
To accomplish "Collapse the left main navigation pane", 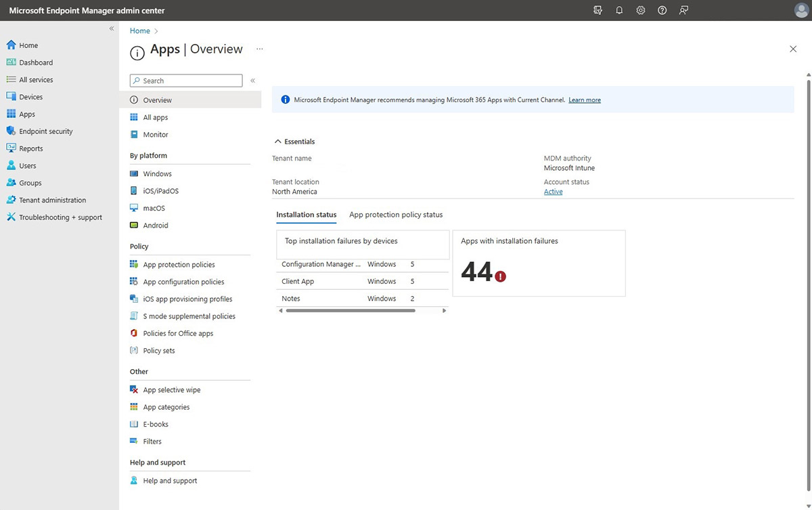I will pyautogui.click(x=112, y=28).
